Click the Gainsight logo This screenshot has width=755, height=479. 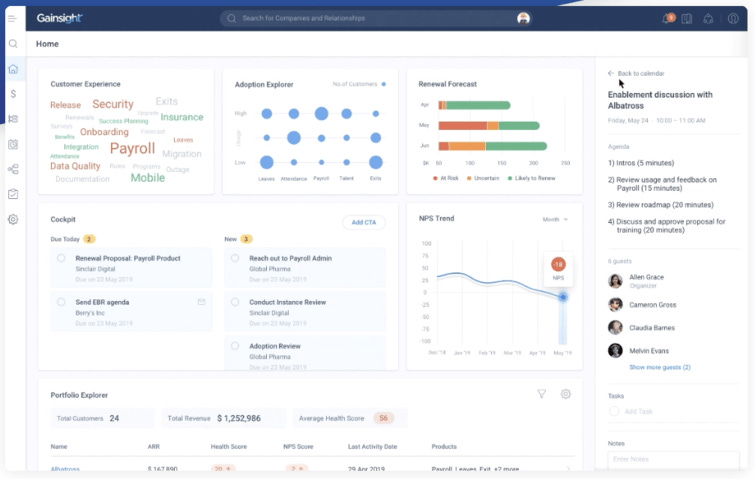point(60,18)
